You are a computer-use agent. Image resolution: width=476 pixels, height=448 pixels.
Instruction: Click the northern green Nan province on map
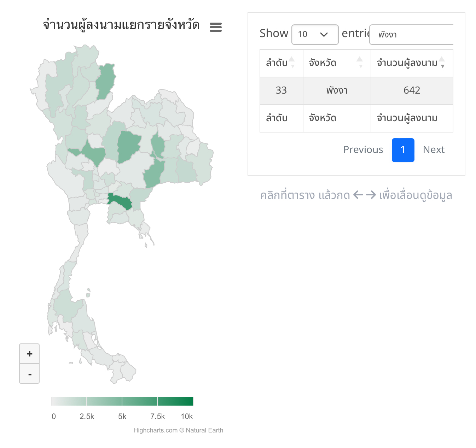106,81
